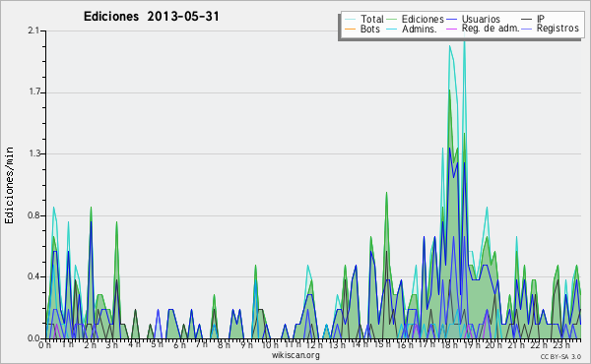Click the cyan Admins. line swatch
This screenshot has width=591, height=364.
pyautogui.click(x=392, y=29)
